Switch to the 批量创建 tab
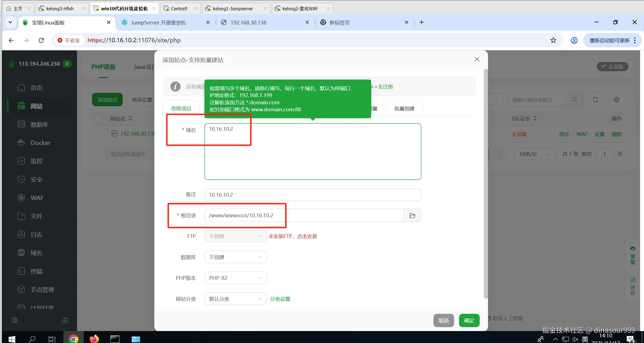This screenshot has height=343, width=644. point(404,109)
